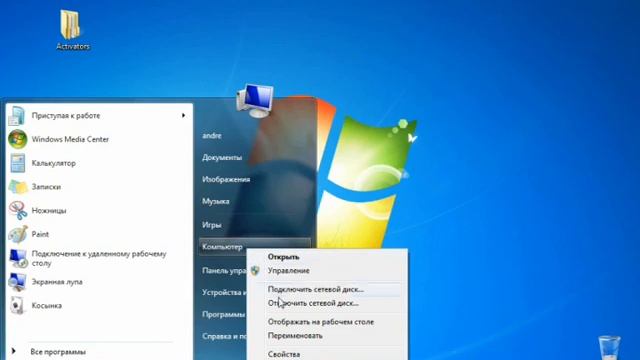Open Музыка in the Start menu
The width and height of the screenshot is (640, 360).
(x=216, y=201)
